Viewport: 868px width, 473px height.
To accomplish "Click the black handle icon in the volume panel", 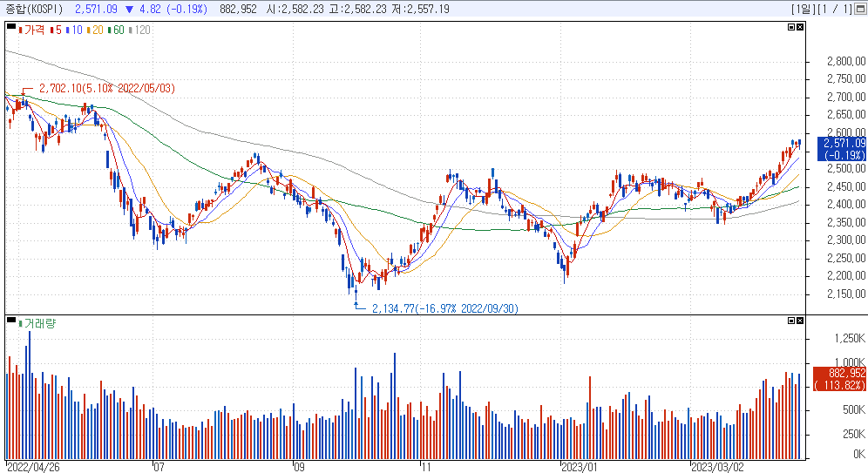I will 11,320.
